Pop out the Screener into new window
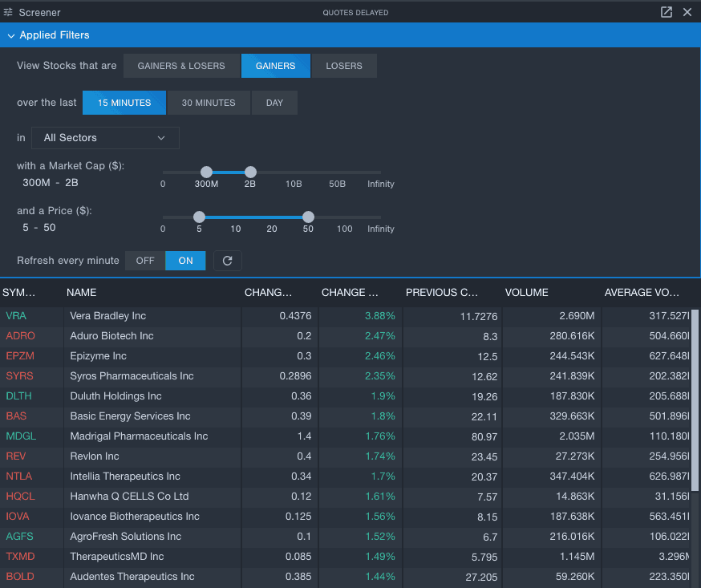The width and height of the screenshot is (701, 588). point(666,12)
